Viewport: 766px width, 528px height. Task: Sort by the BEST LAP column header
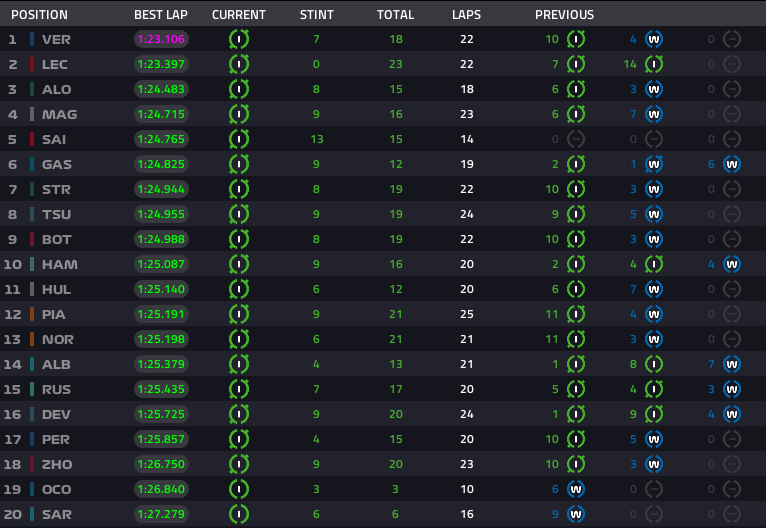coord(161,15)
